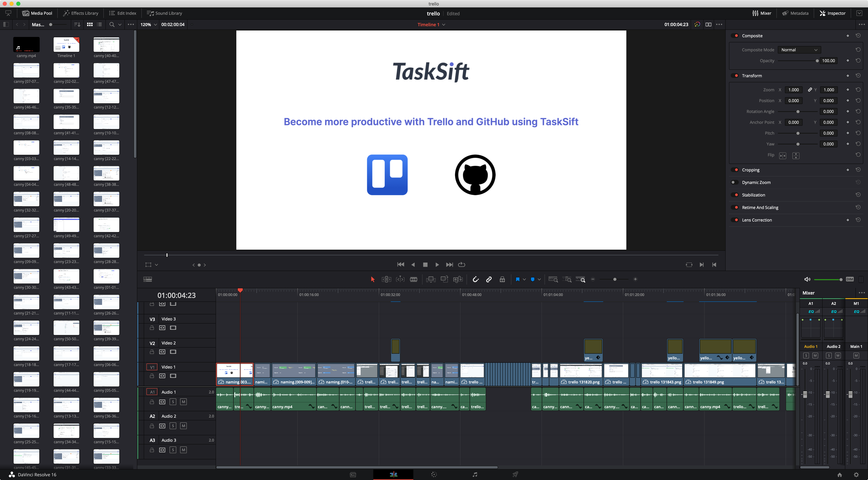The height and width of the screenshot is (480, 868).
Task: Open the Effects Library panel
Action: tap(81, 13)
